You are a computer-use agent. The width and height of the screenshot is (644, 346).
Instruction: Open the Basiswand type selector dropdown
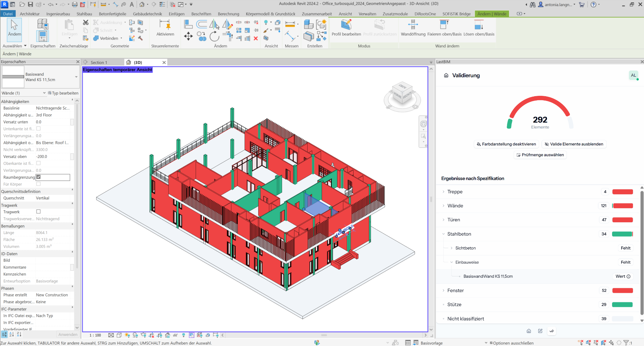click(76, 77)
